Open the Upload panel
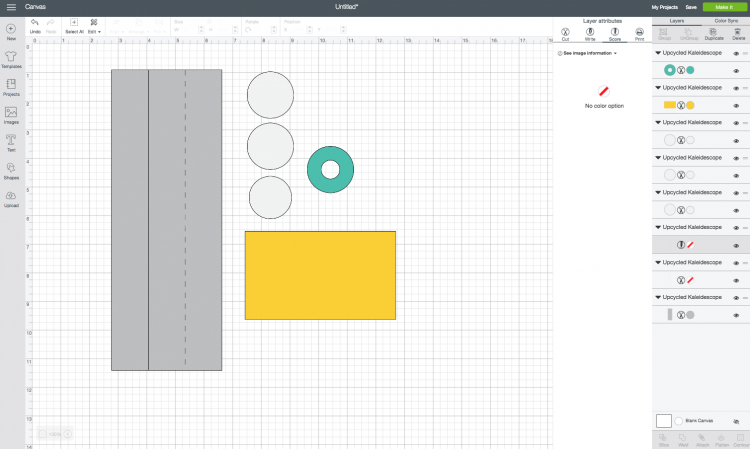The image size is (750, 449). click(x=11, y=199)
